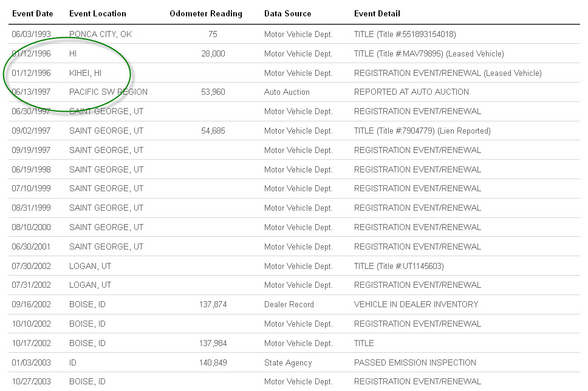Screen dimensions: 588x391
Task: Select the State Agency data source
Action: pyautogui.click(x=287, y=363)
